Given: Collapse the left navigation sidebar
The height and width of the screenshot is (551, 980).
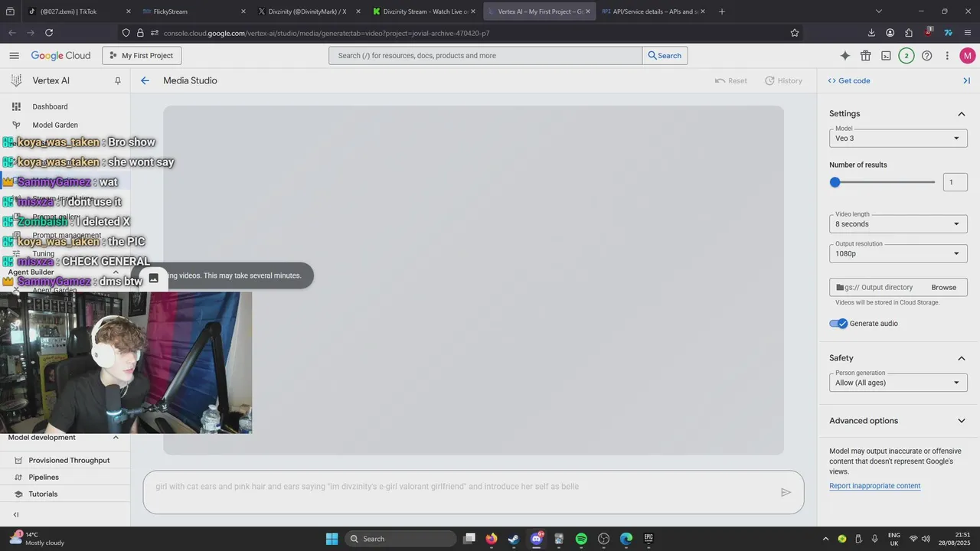Looking at the screenshot, I should (15, 514).
